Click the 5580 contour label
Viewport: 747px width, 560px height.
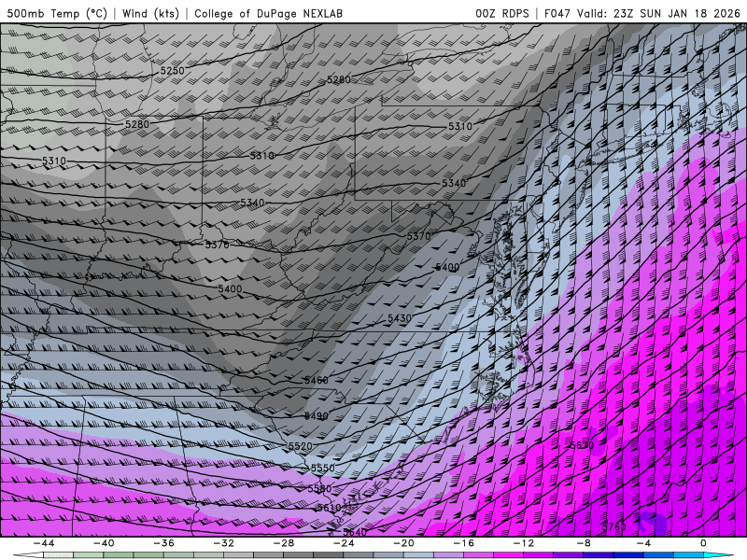[319, 489]
